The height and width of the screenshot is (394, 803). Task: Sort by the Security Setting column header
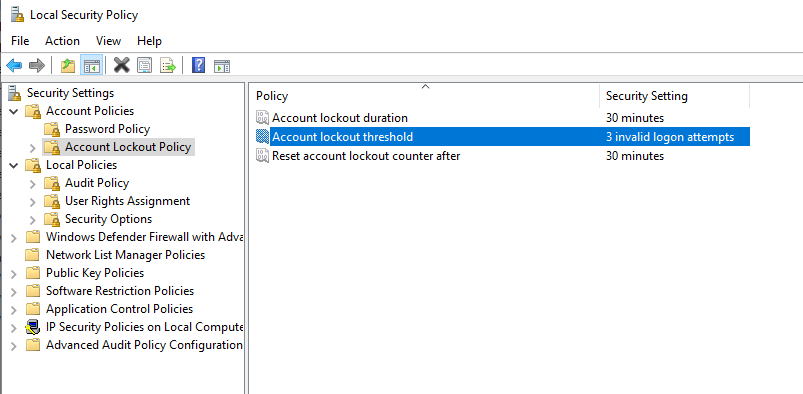(674, 96)
